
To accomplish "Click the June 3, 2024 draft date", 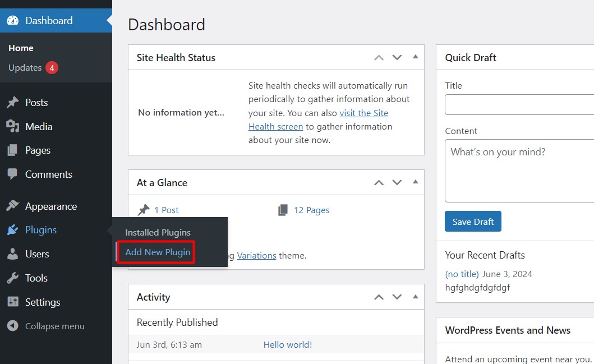I will click(507, 274).
